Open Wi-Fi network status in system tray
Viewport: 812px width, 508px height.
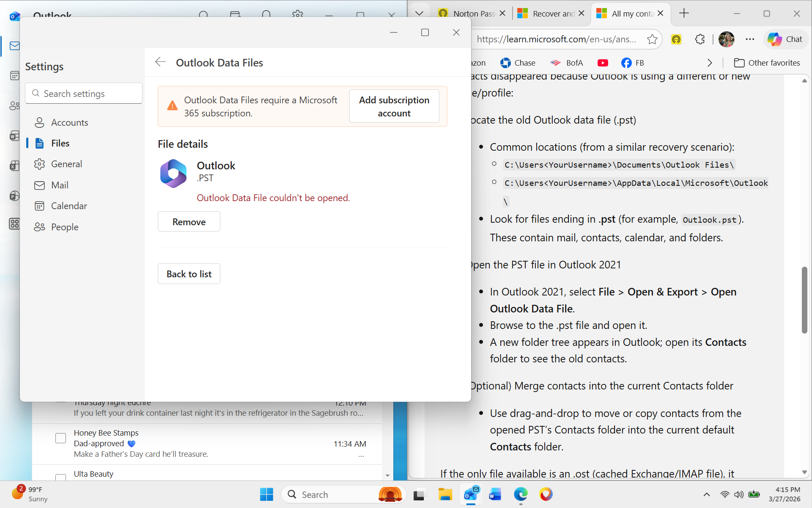click(x=725, y=494)
